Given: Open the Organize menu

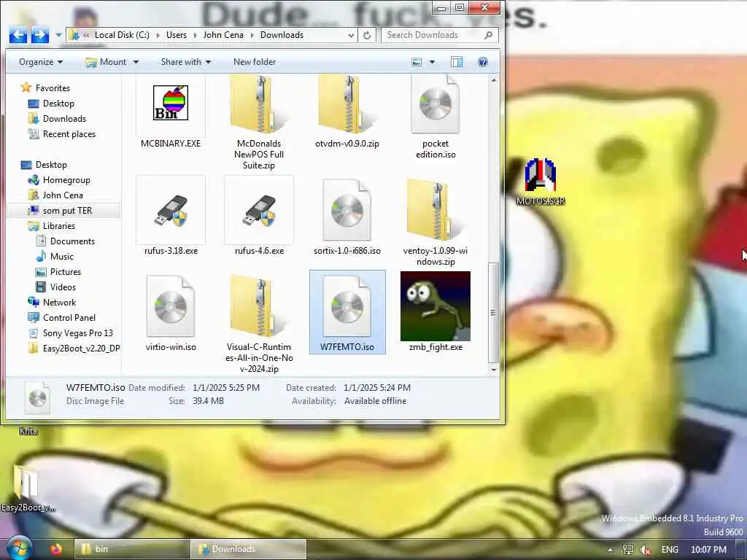Looking at the screenshot, I should 41,62.
